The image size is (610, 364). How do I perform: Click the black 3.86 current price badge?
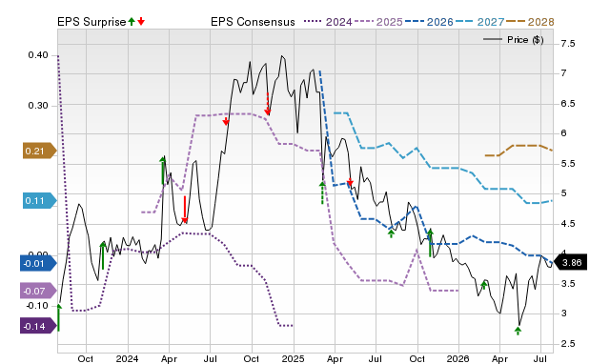(570, 262)
